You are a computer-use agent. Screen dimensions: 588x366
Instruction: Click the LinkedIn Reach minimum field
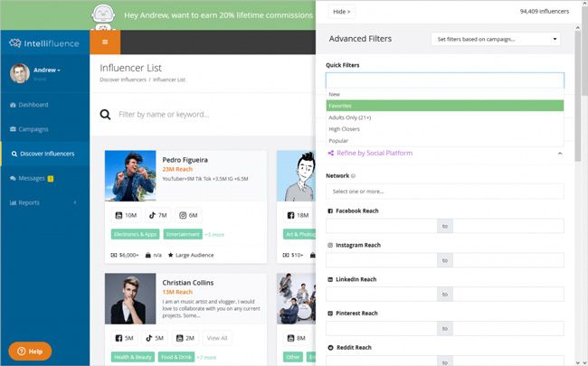click(x=382, y=295)
